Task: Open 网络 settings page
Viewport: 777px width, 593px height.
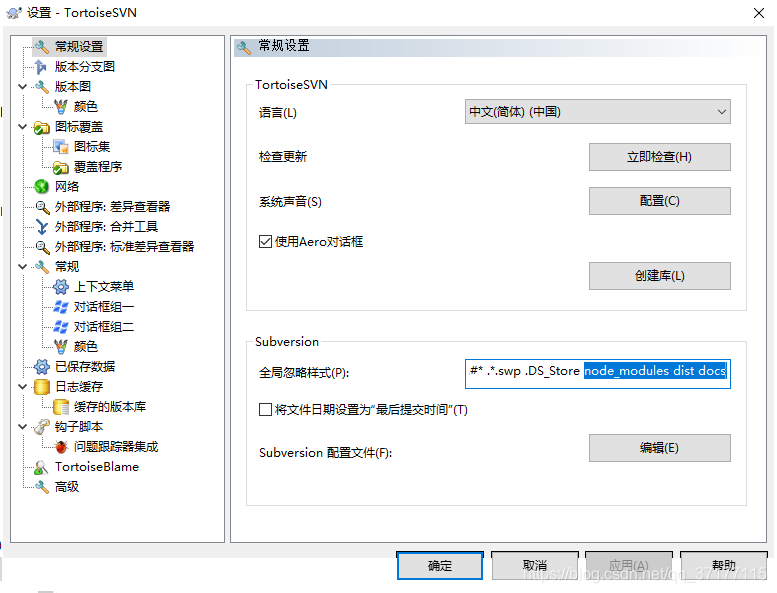Action: click(67, 187)
